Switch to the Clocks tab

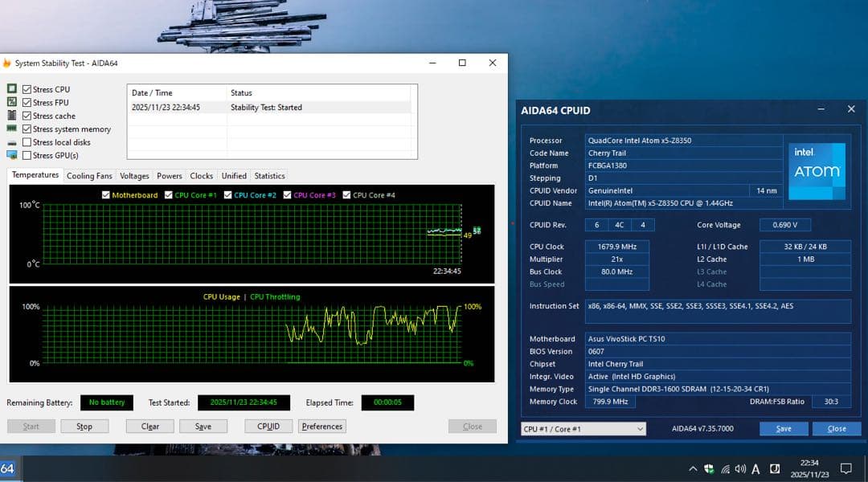[x=202, y=176]
